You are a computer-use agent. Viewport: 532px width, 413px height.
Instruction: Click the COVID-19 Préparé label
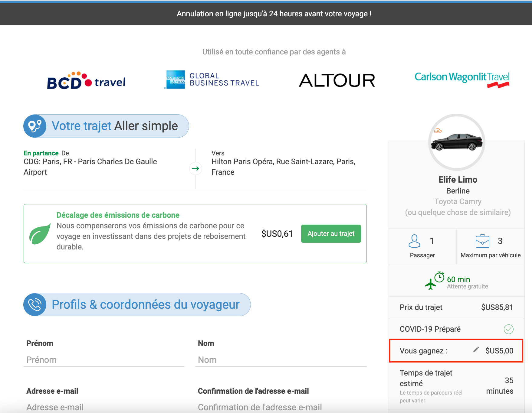click(x=430, y=329)
